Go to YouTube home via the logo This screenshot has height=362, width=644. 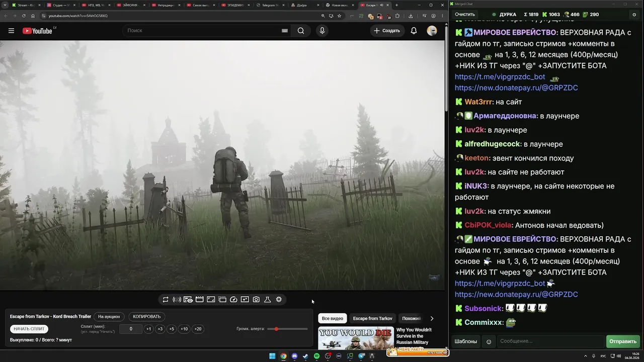pyautogui.click(x=38, y=31)
